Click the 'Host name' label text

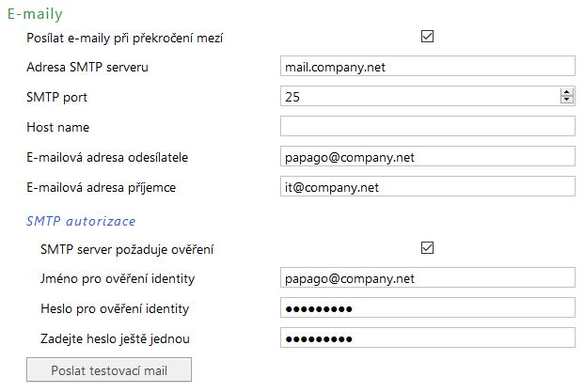(58, 127)
